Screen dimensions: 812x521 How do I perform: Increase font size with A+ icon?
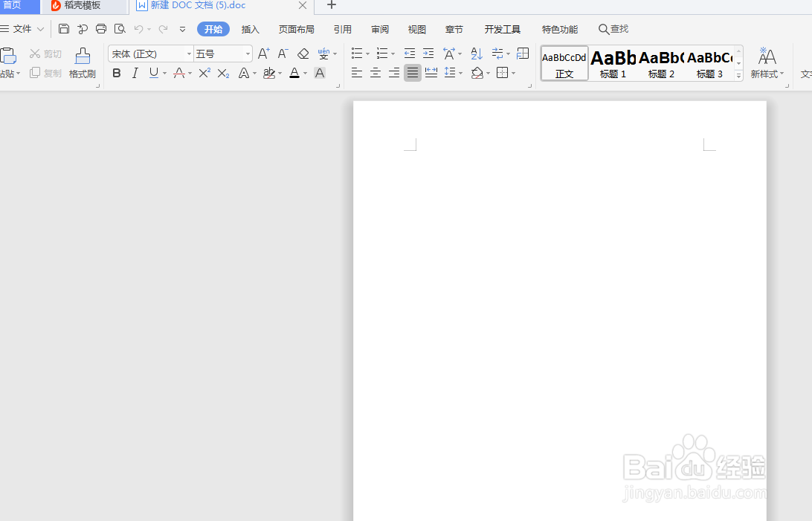(263, 54)
